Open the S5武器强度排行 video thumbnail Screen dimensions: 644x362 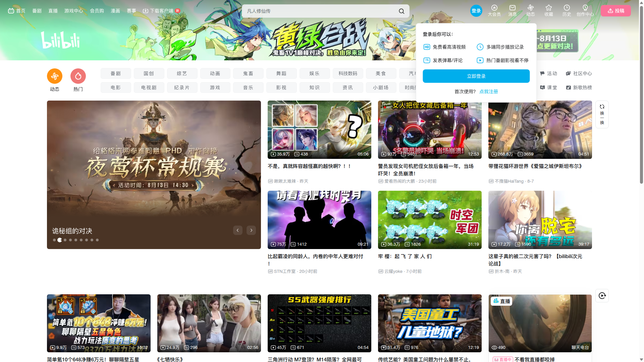pos(319,323)
